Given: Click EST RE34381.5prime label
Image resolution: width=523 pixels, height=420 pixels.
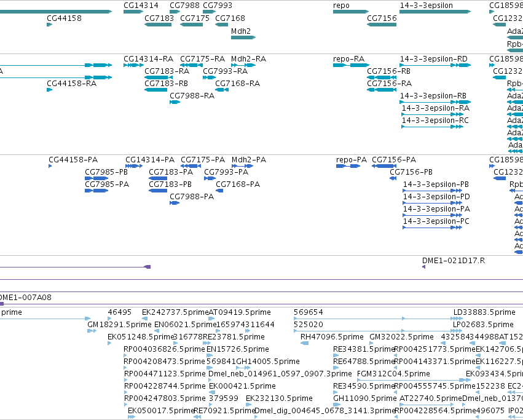Looking at the screenshot, I should click(x=364, y=349).
